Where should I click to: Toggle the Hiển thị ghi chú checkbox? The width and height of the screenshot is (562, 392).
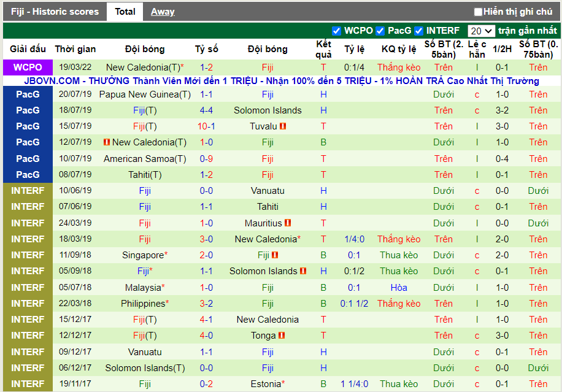478,12
